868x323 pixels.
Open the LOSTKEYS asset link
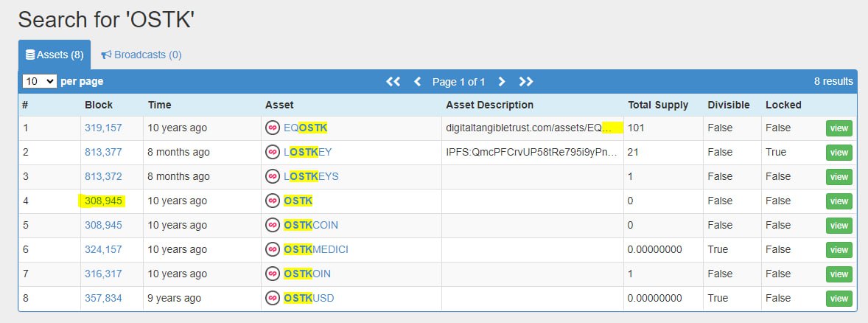(x=311, y=177)
